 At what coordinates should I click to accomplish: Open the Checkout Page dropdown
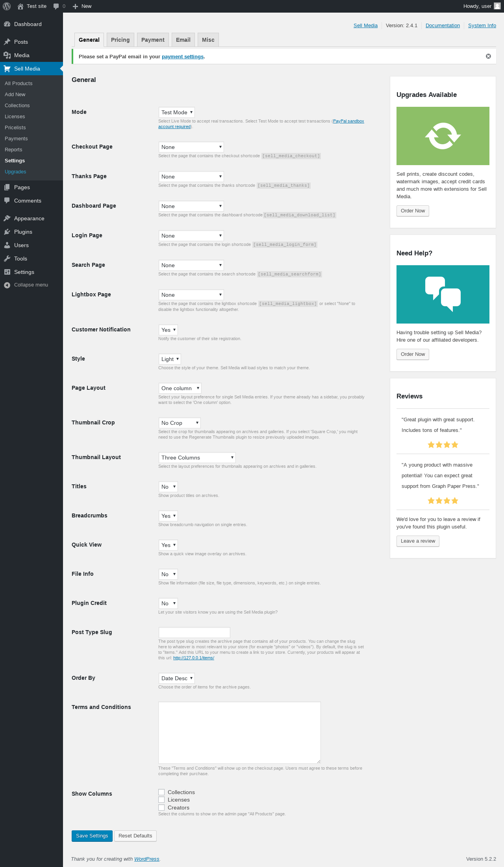point(191,147)
